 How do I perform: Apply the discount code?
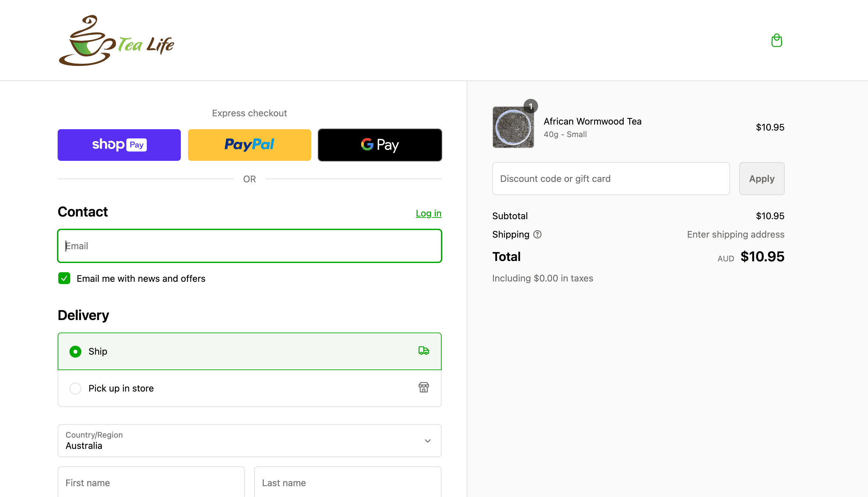pos(761,179)
